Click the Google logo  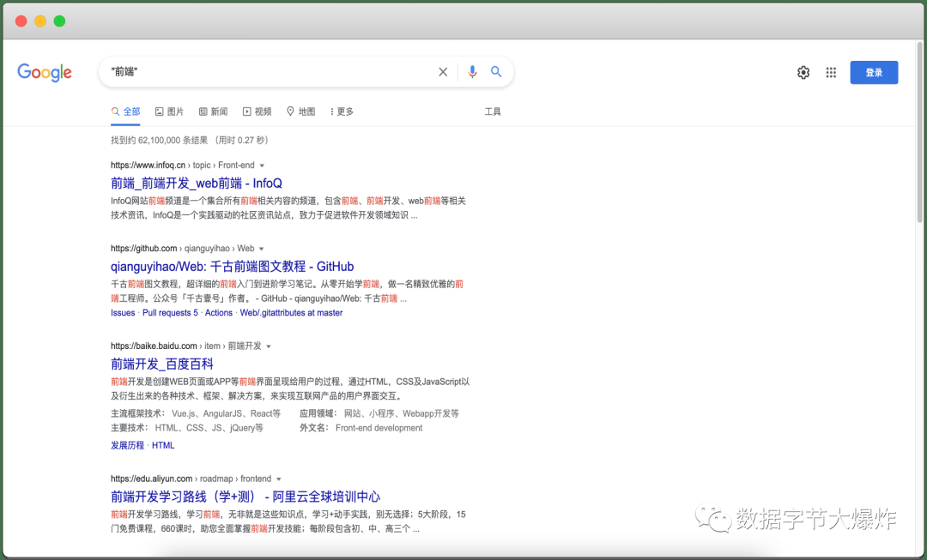click(45, 72)
